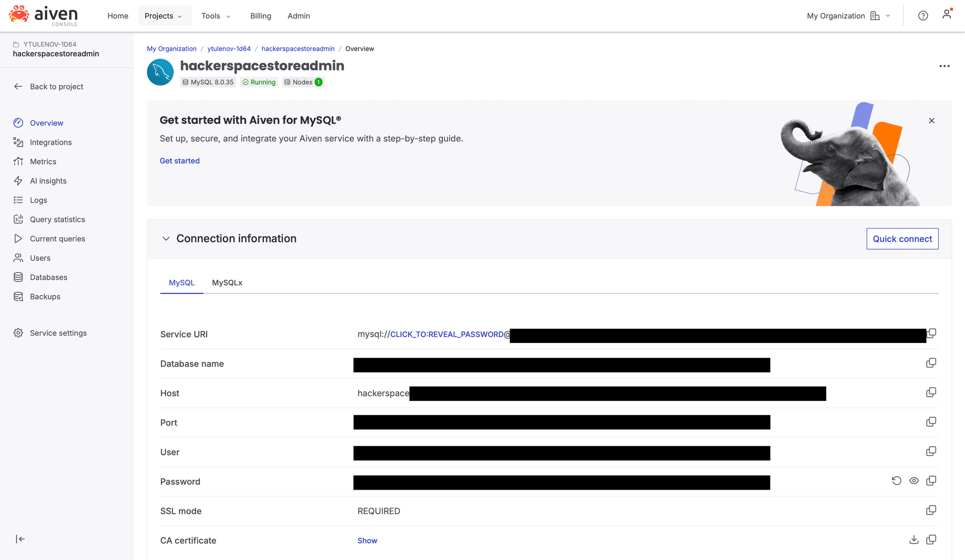Click the Get started link

point(179,161)
